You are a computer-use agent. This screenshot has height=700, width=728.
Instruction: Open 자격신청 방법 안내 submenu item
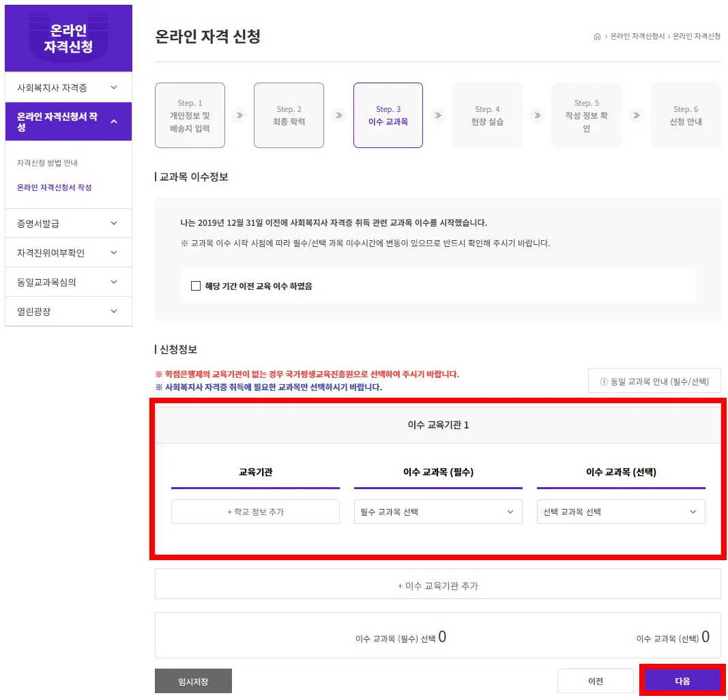point(47,163)
